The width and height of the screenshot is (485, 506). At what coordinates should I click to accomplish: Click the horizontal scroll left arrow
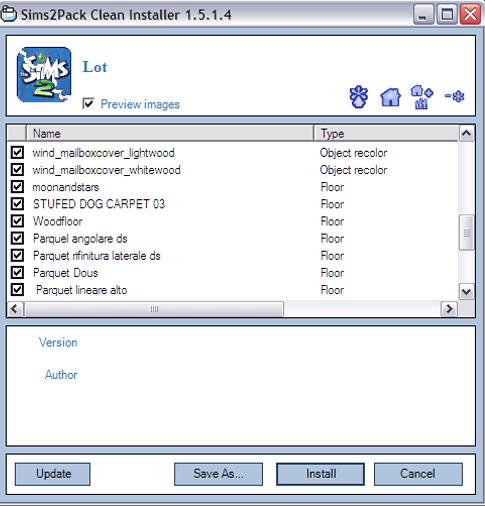[x=15, y=309]
